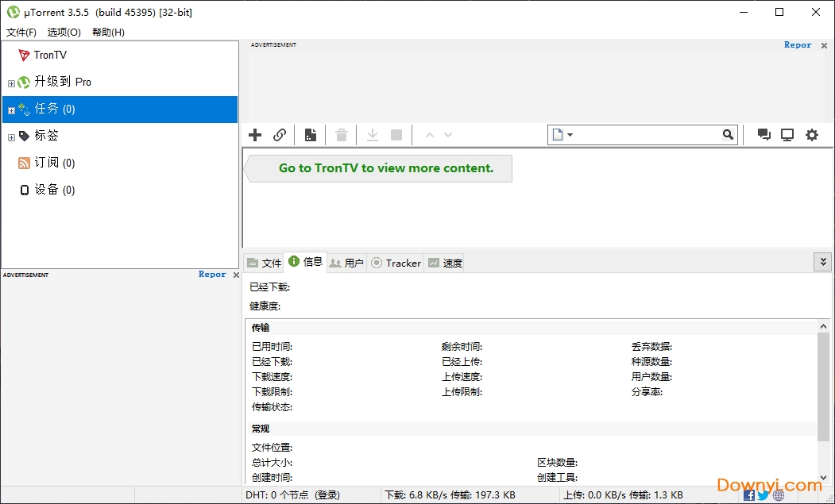This screenshot has width=835, height=504.
Task: Click the info panel vertical scrollbar
Action: (822, 373)
